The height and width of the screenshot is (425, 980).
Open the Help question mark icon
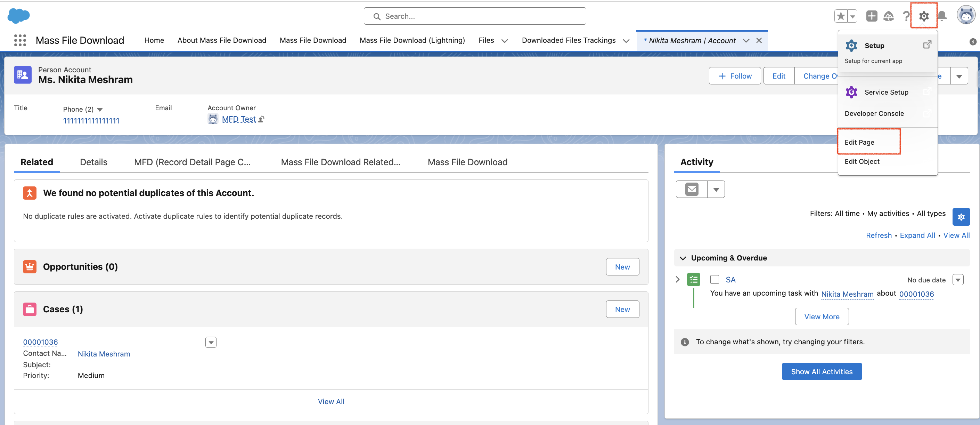click(x=906, y=16)
